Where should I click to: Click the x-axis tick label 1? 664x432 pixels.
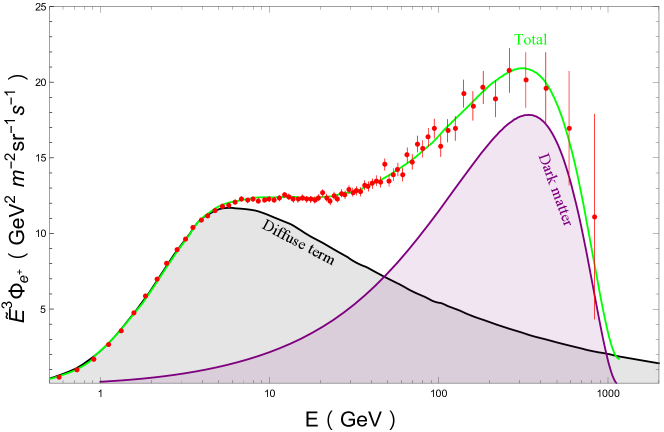click(x=100, y=393)
